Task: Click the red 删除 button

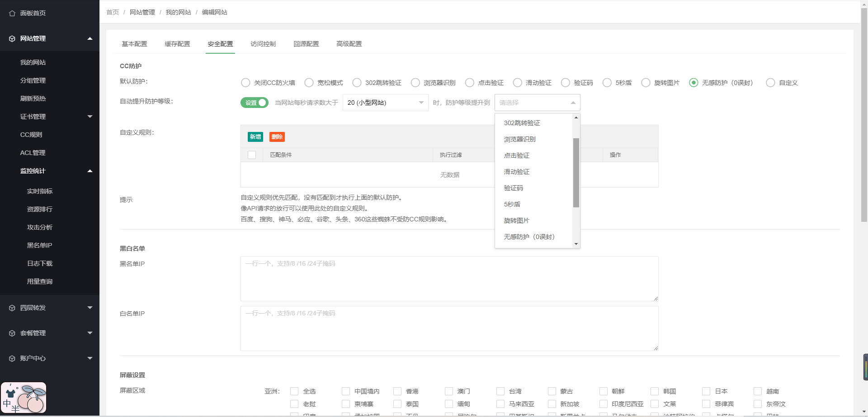Action: coord(277,137)
